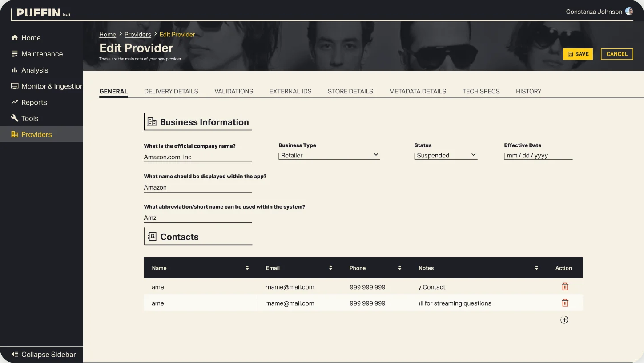This screenshot has height=363, width=644.
Task: Sort contacts by Email column arrows
Action: (x=330, y=268)
